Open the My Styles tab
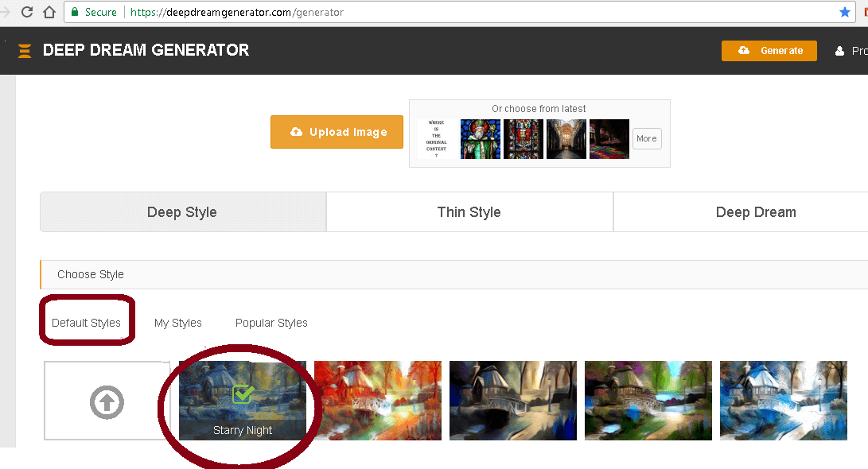This screenshot has height=469, width=868. pyautogui.click(x=177, y=323)
